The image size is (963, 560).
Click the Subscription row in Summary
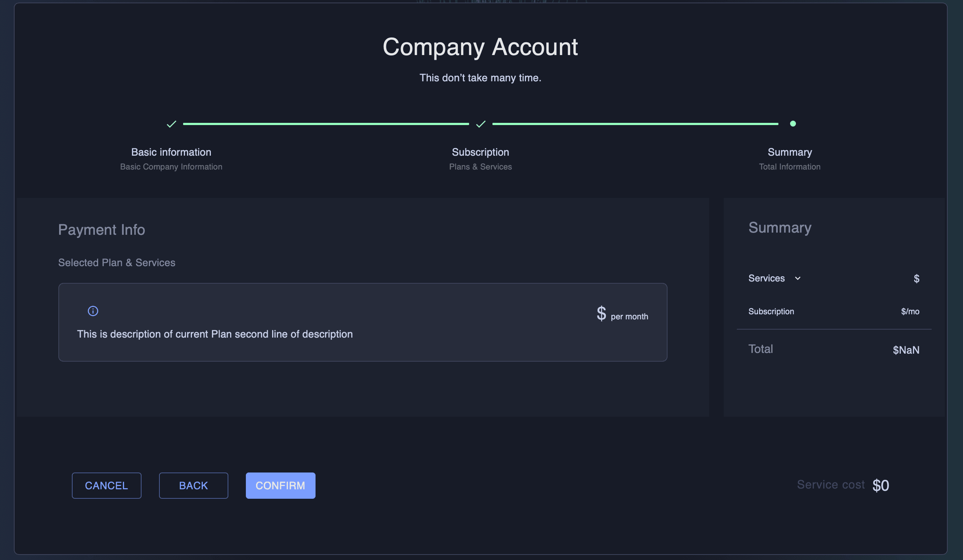point(771,312)
